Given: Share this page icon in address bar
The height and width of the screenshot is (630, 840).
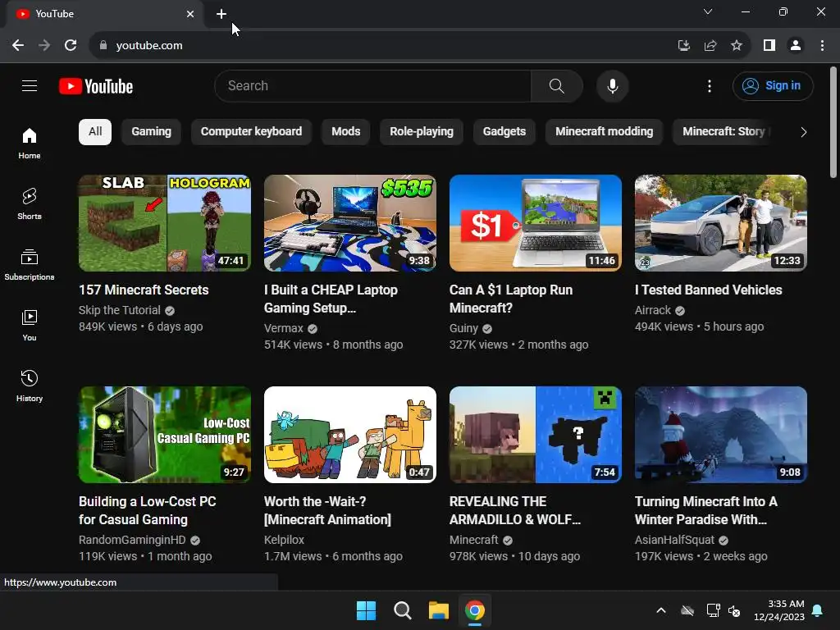Looking at the screenshot, I should coord(710,46).
